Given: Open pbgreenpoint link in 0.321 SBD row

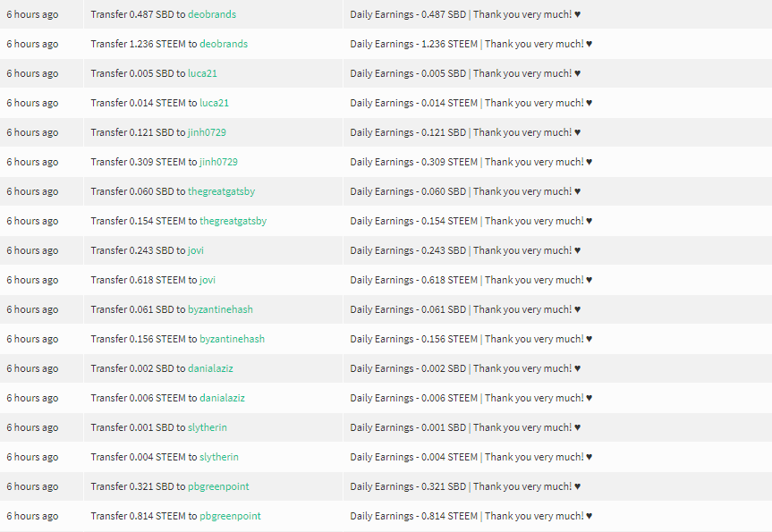Looking at the screenshot, I should pyautogui.click(x=218, y=486).
